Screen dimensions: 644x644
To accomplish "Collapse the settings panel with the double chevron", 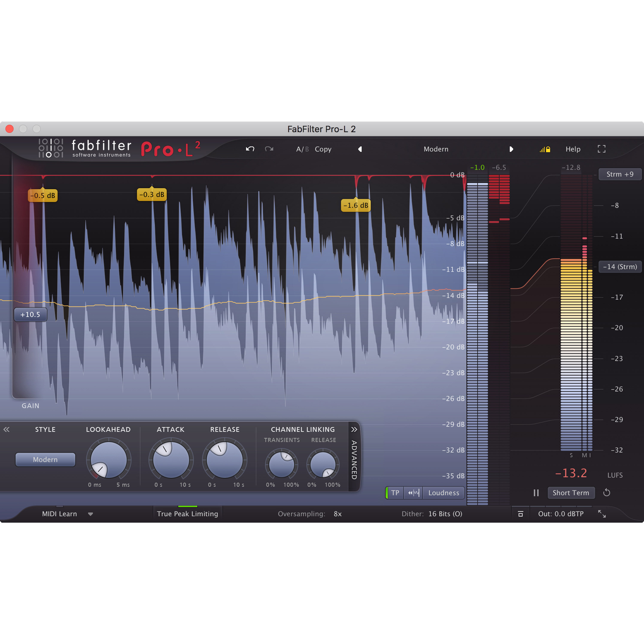I will tap(7, 429).
